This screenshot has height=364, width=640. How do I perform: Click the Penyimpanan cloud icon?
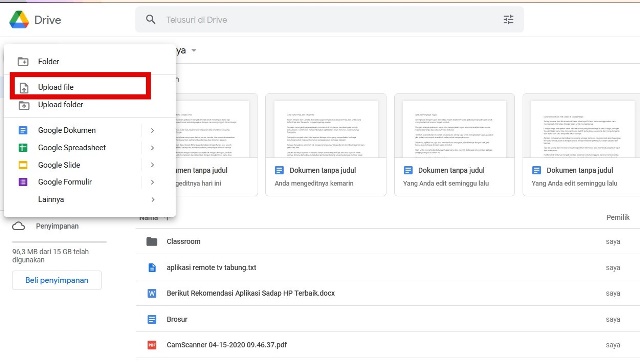19,226
